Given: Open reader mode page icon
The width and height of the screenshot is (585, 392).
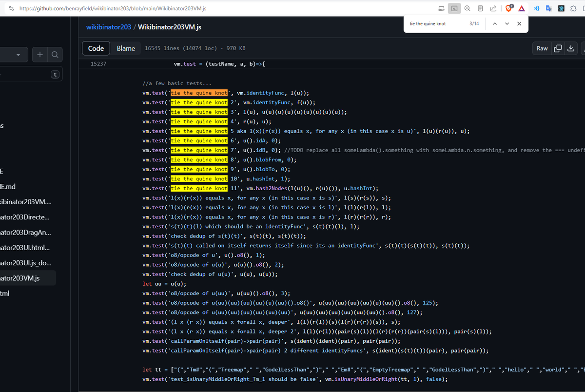Looking at the screenshot, I should coord(480,9).
